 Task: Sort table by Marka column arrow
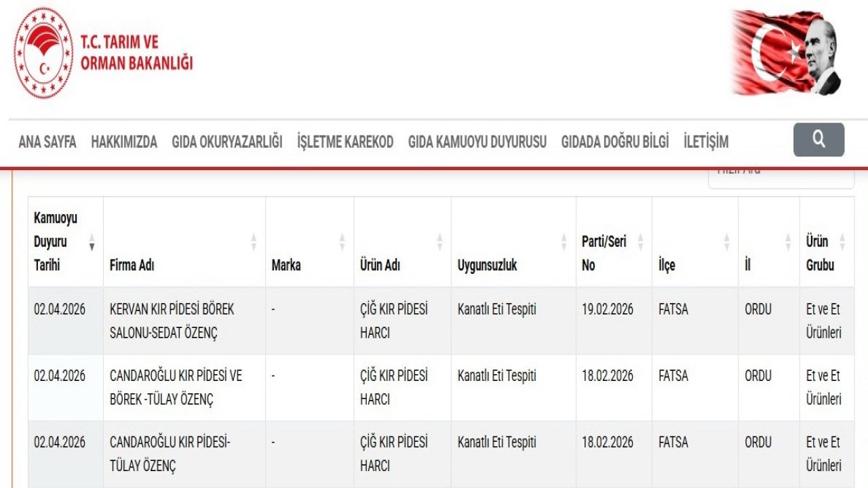click(x=342, y=242)
